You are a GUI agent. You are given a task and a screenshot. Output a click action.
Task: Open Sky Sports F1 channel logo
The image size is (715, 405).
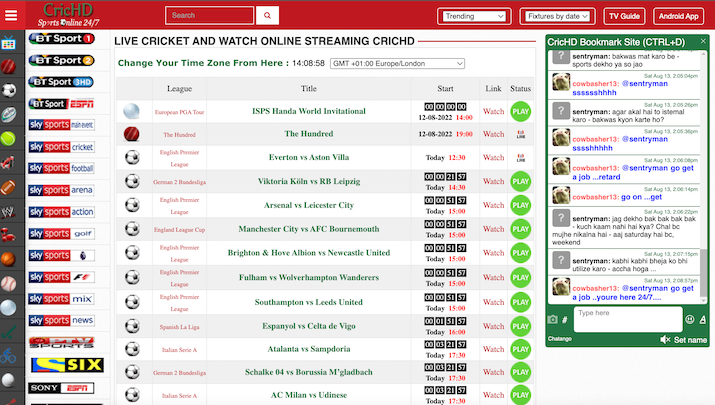[62, 277]
